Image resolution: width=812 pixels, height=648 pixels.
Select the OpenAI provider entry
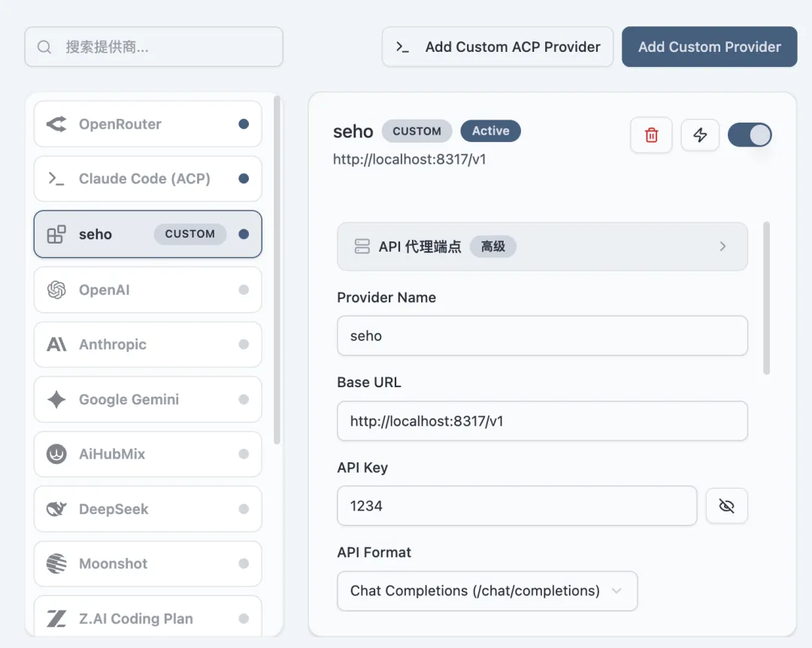click(x=147, y=289)
